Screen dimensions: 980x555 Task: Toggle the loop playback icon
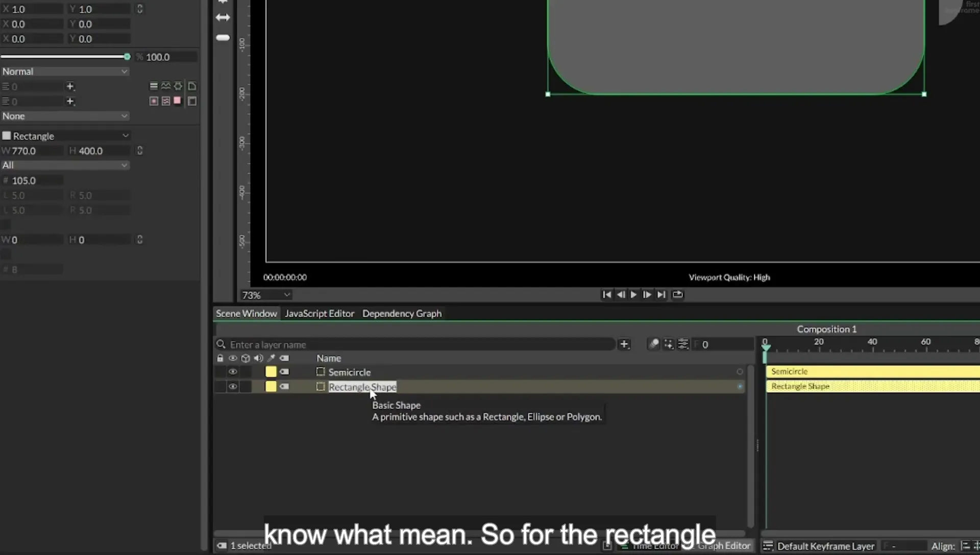(677, 295)
